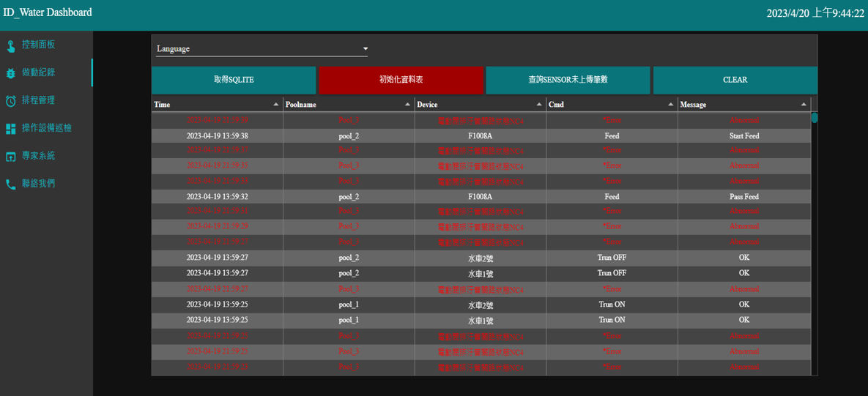
Task: Sort table by Time column arrow
Action: pyautogui.click(x=275, y=105)
